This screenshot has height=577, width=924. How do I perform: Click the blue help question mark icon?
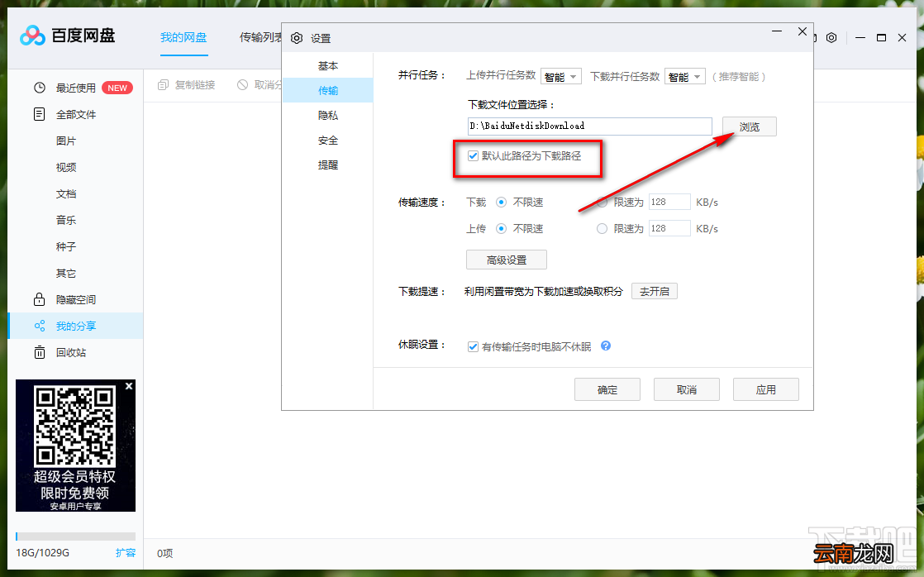coord(606,346)
